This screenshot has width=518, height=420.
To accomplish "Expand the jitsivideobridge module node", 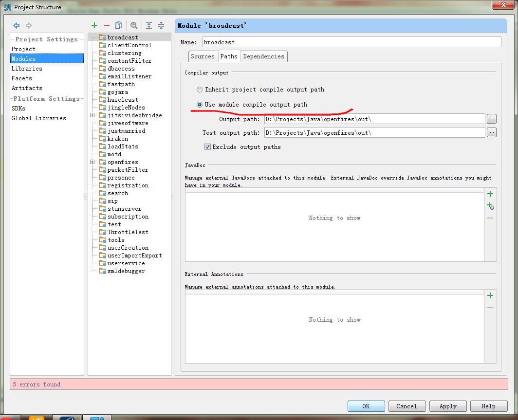I will click(92, 115).
